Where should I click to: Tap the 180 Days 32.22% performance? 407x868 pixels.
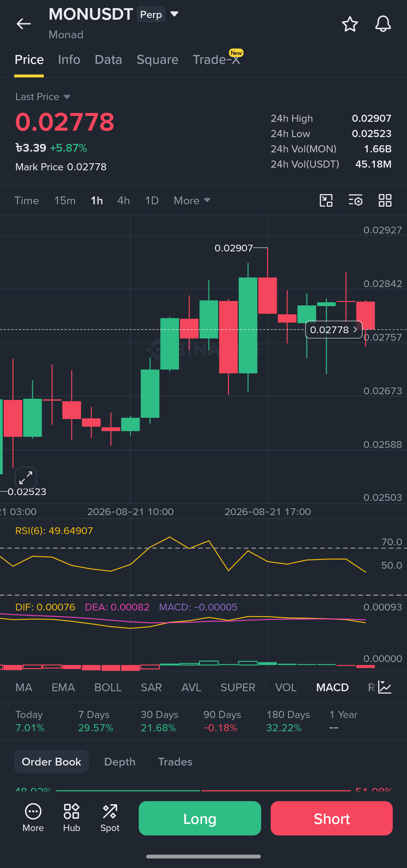288,721
